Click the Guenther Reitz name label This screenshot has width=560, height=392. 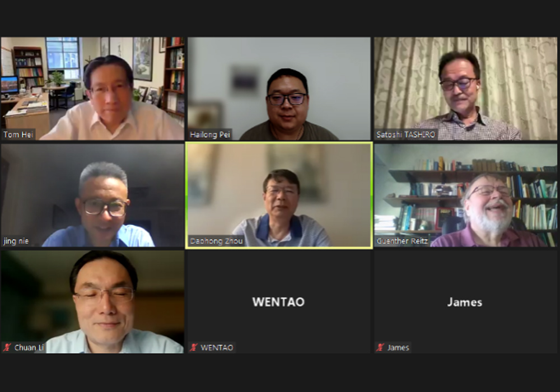(x=402, y=241)
